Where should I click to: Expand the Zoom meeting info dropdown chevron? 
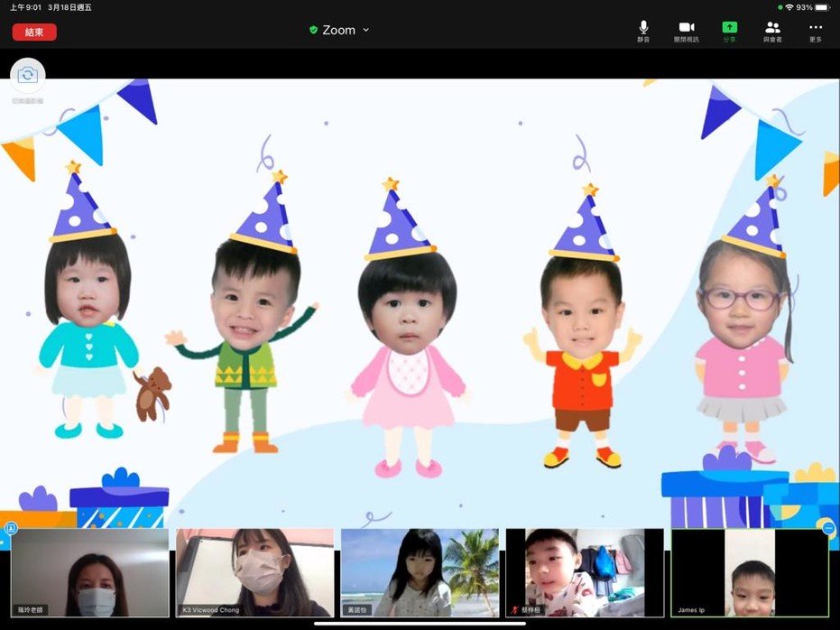click(366, 30)
